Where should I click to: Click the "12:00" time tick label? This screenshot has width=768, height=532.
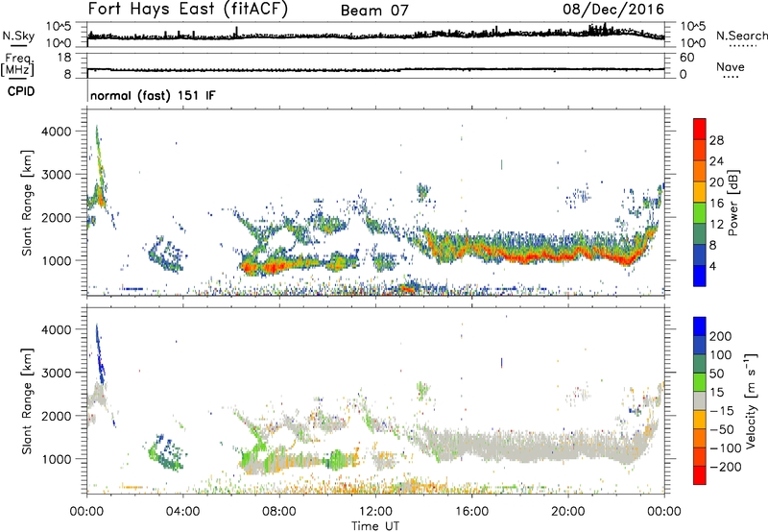click(375, 512)
